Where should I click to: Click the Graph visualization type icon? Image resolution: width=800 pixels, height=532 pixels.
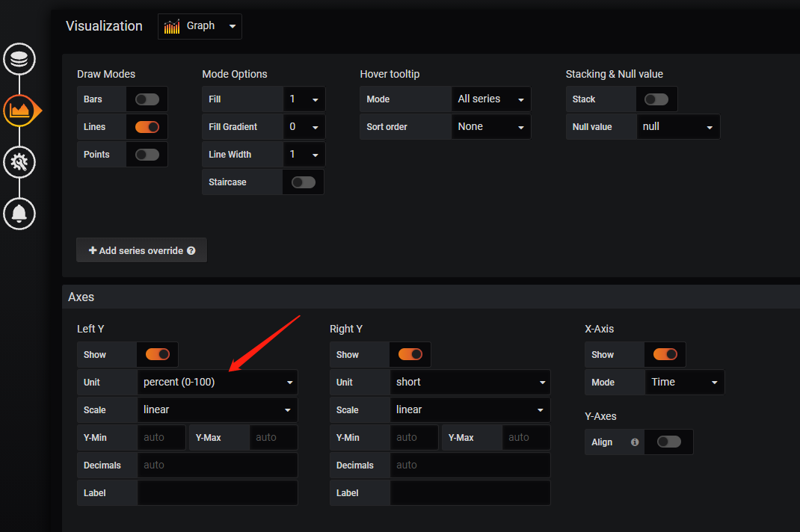tap(172, 27)
